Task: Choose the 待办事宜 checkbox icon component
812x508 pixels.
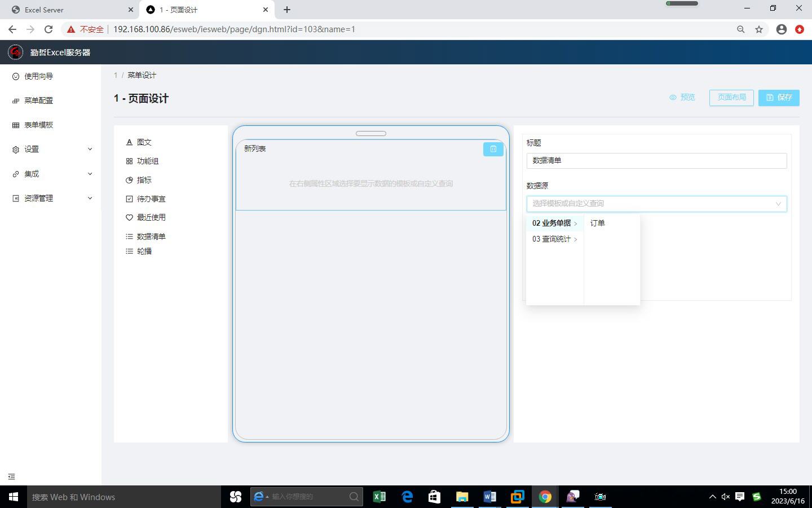Action: (129, 199)
